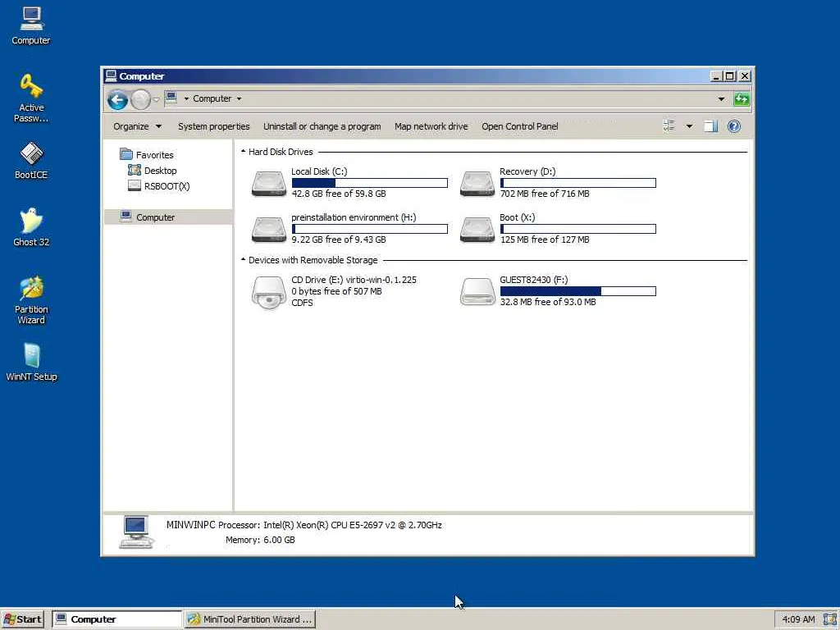Viewport: 840px width, 630px height.
Task: Select preinstallation environment (H:) drive icon
Action: click(x=268, y=230)
